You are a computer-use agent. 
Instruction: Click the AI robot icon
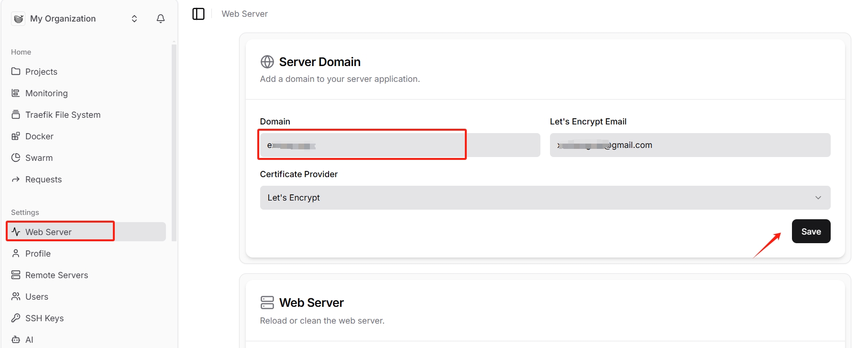(16, 339)
